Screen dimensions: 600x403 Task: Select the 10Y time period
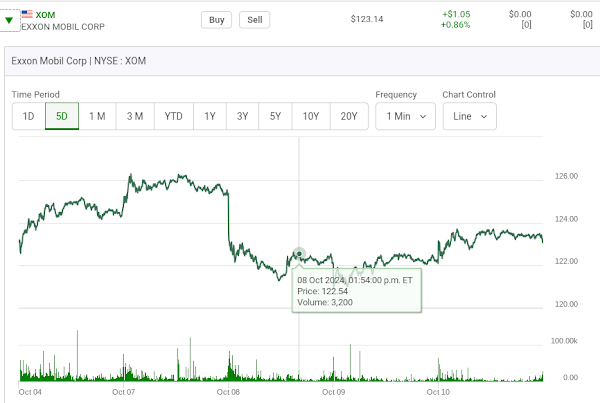click(311, 116)
